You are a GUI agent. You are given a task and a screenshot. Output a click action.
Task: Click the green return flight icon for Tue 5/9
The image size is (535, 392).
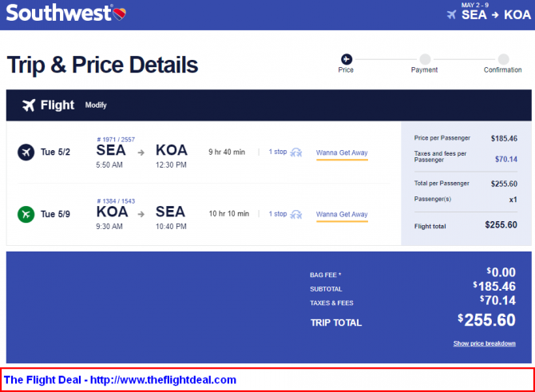point(26,214)
